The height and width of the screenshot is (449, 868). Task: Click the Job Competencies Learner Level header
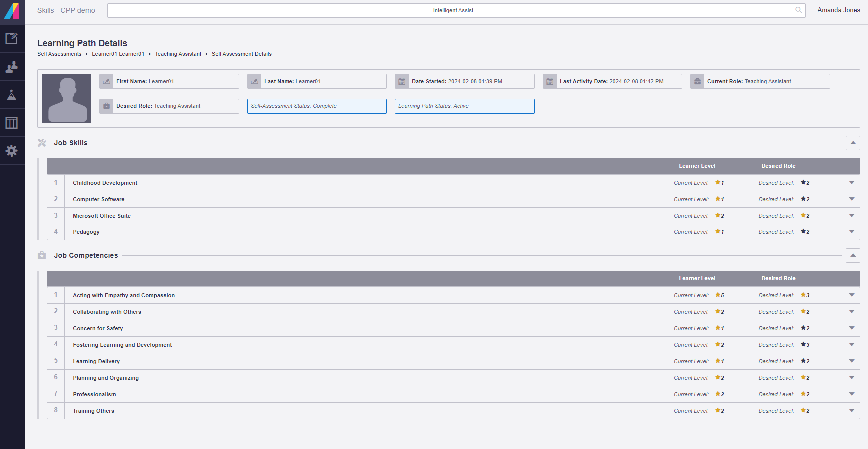click(x=697, y=279)
